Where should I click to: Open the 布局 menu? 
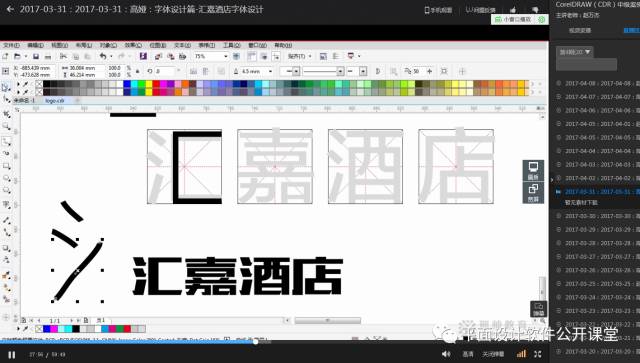click(x=84, y=45)
